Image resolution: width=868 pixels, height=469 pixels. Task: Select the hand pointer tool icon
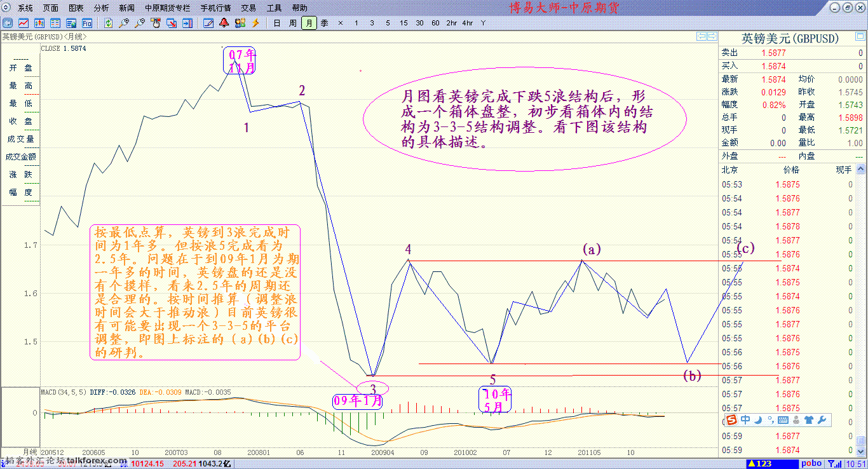pos(156,23)
